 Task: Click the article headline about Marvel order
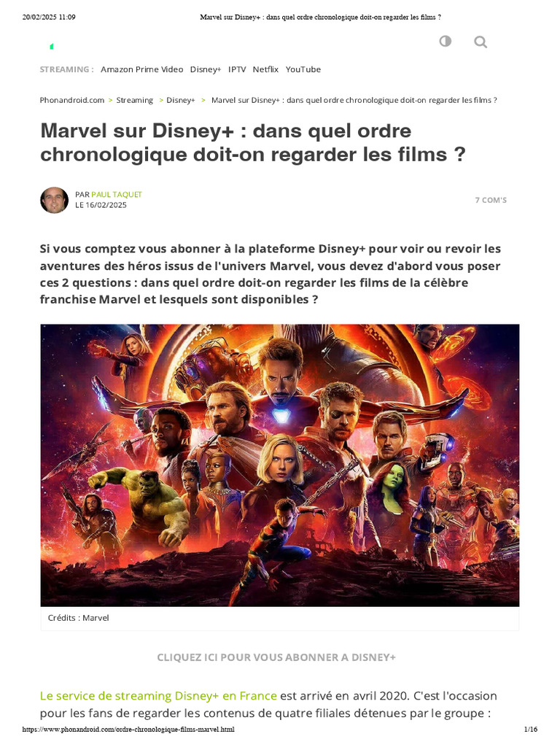(x=253, y=142)
